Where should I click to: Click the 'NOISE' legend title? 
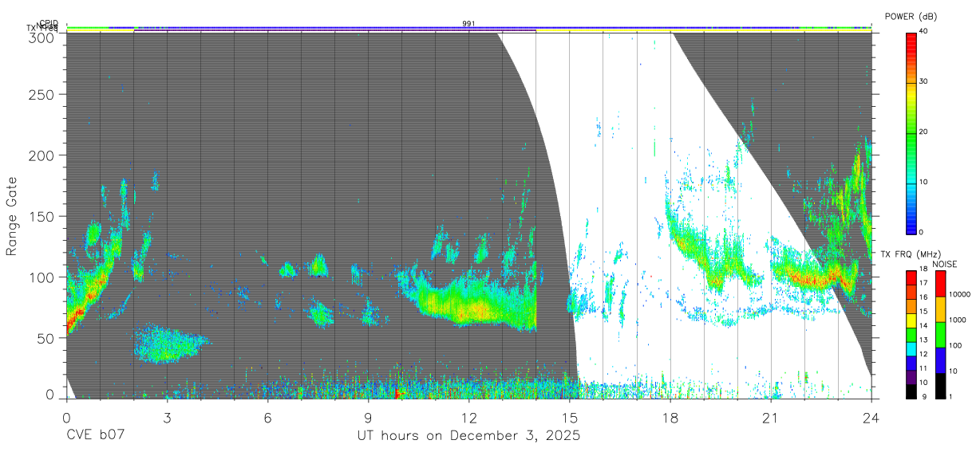(946, 264)
